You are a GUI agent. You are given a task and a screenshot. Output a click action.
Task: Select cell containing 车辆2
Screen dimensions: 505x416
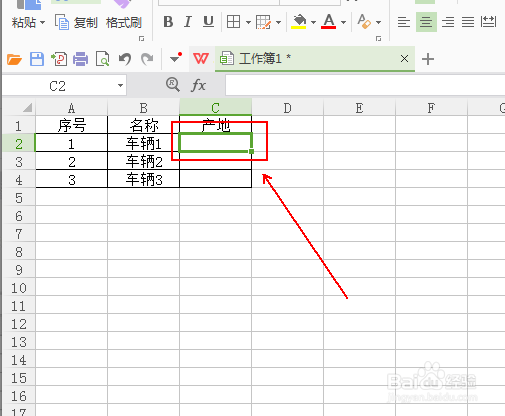[144, 161]
